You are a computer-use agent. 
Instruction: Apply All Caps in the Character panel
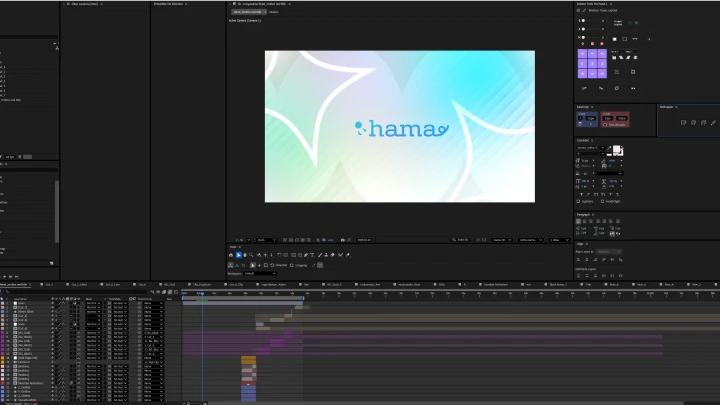coord(596,194)
